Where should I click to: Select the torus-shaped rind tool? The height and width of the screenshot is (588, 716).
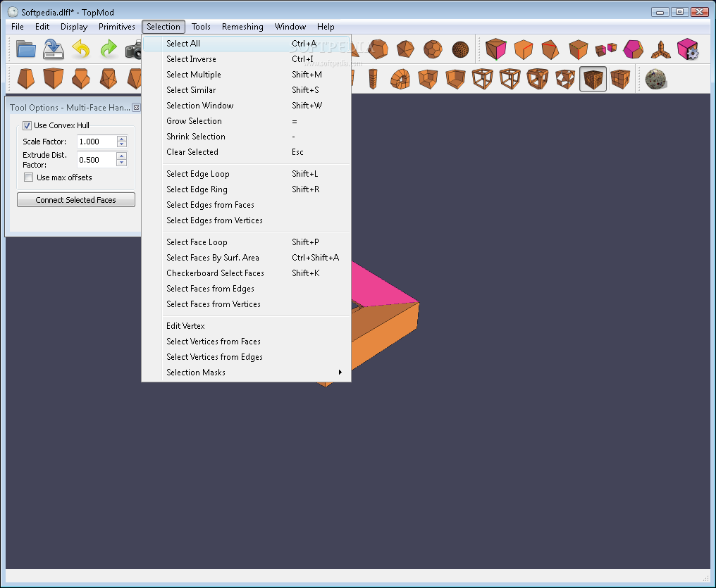click(400, 79)
